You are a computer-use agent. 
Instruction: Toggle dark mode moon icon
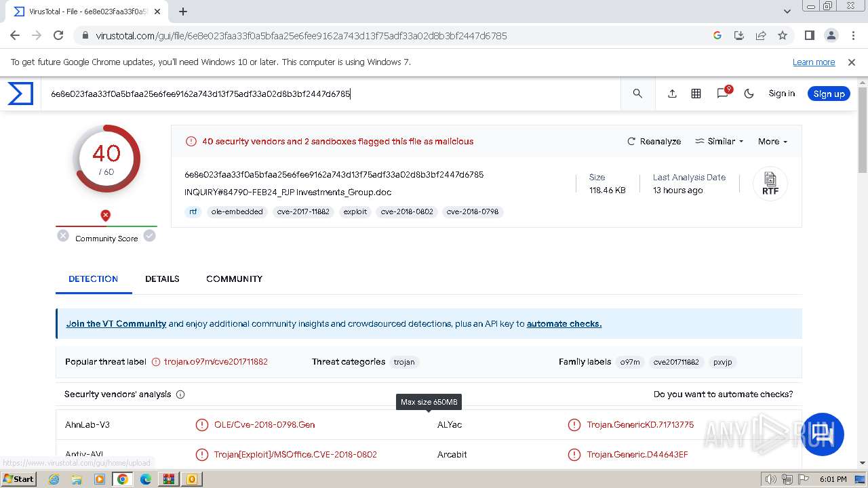click(749, 94)
